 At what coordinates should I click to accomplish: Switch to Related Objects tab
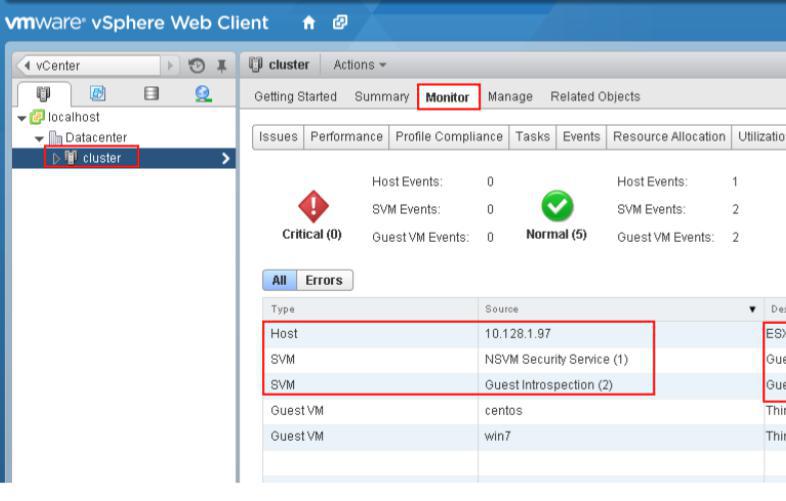click(595, 96)
